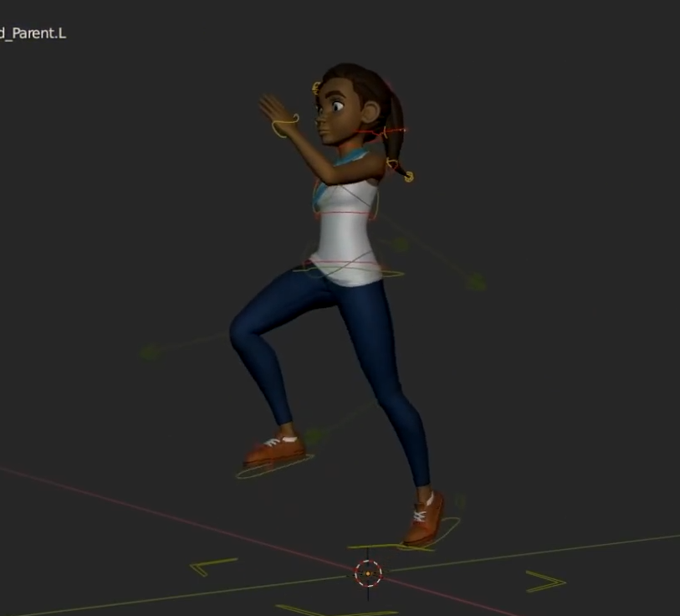This screenshot has height=616, width=680.
Task: Select green sphere behind the raised foot heel
Action: pos(314,435)
